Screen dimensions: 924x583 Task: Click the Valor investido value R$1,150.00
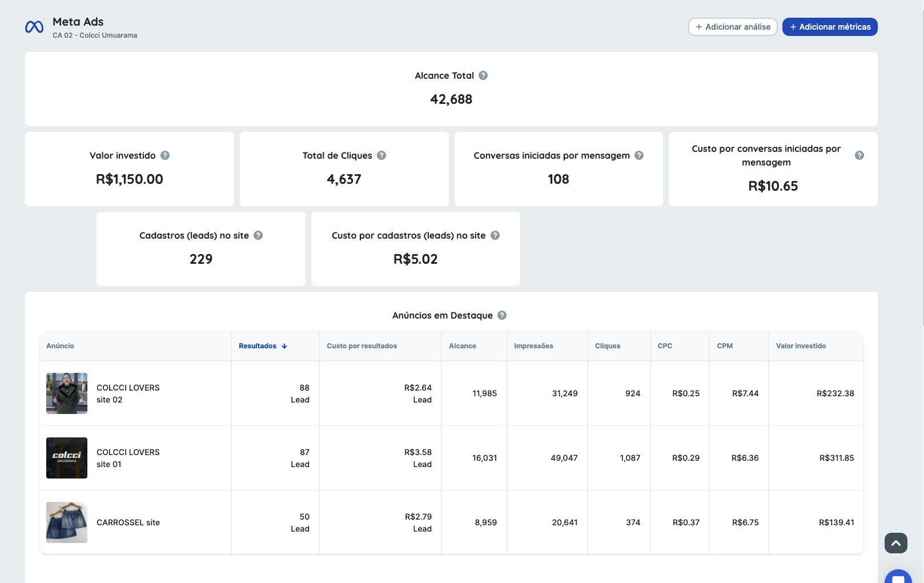(130, 179)
